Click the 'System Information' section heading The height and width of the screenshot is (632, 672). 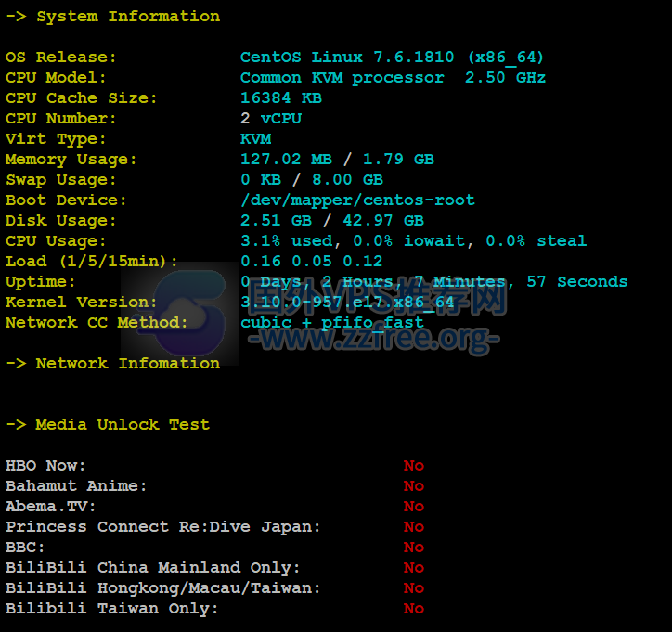tap(128, 17)
